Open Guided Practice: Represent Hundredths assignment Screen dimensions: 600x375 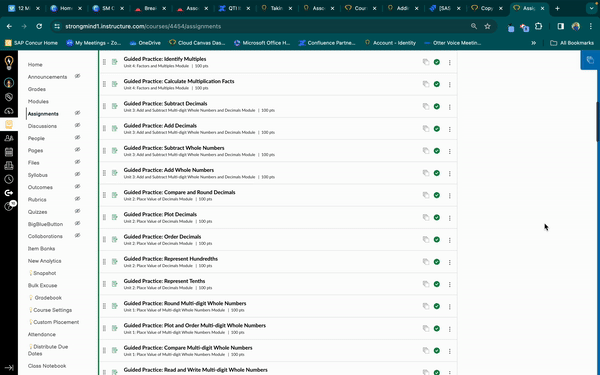171,259
